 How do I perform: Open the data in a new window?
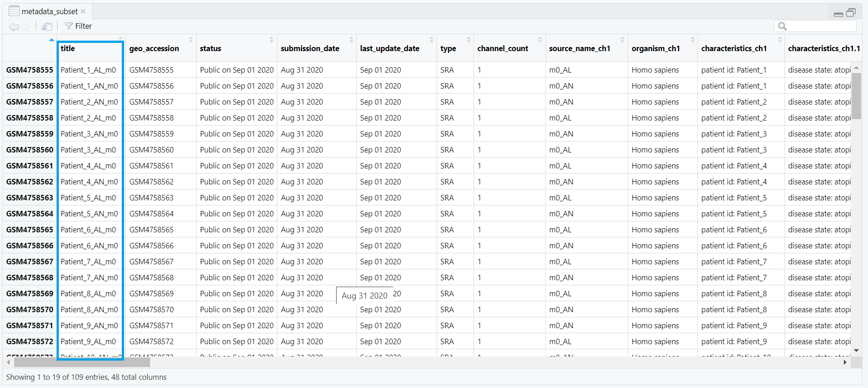click(x=47, y=26)
